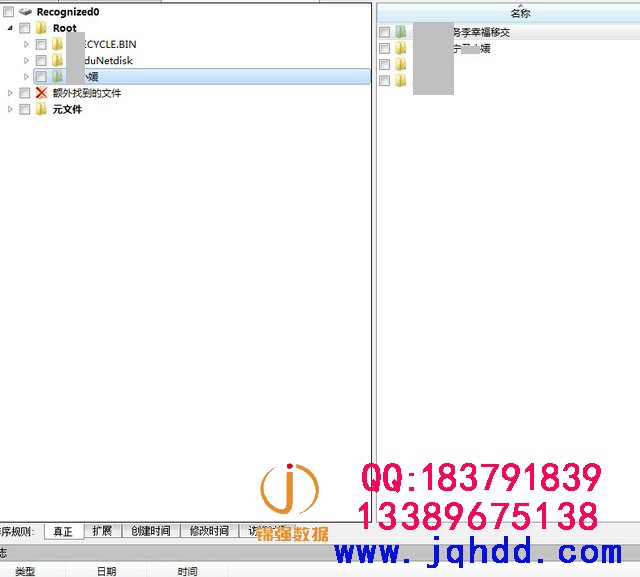Click the red X icon for 额外找到的文件

41,93
